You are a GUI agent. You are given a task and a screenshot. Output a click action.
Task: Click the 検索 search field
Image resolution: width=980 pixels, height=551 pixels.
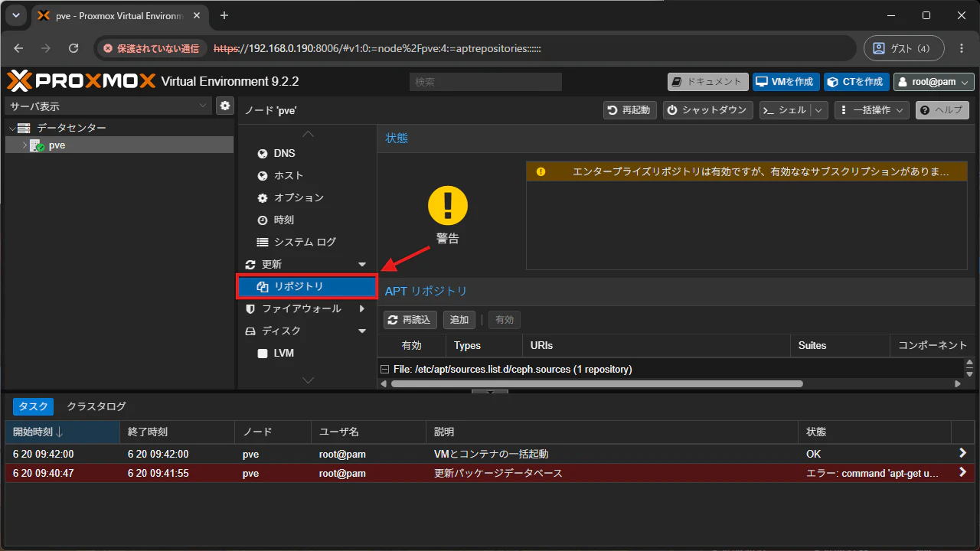[x=485, y=82]
